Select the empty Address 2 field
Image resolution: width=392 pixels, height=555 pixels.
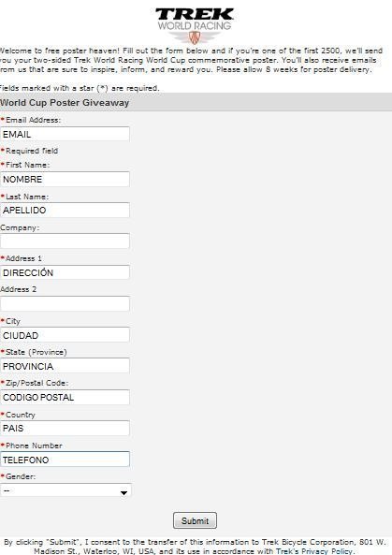(65, 303)
